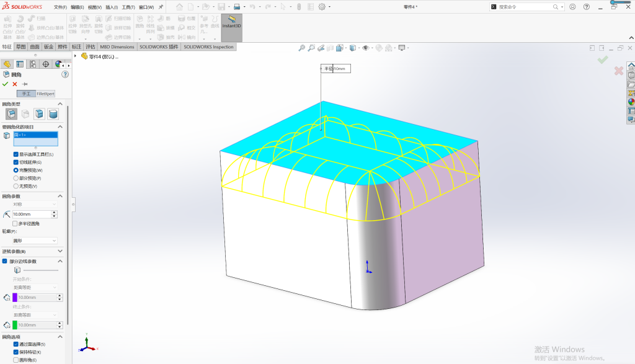The height and width of the screenshot is (364, 635).
Task: Increase the fillet radius with the up arrow
Action: point(55,212)
